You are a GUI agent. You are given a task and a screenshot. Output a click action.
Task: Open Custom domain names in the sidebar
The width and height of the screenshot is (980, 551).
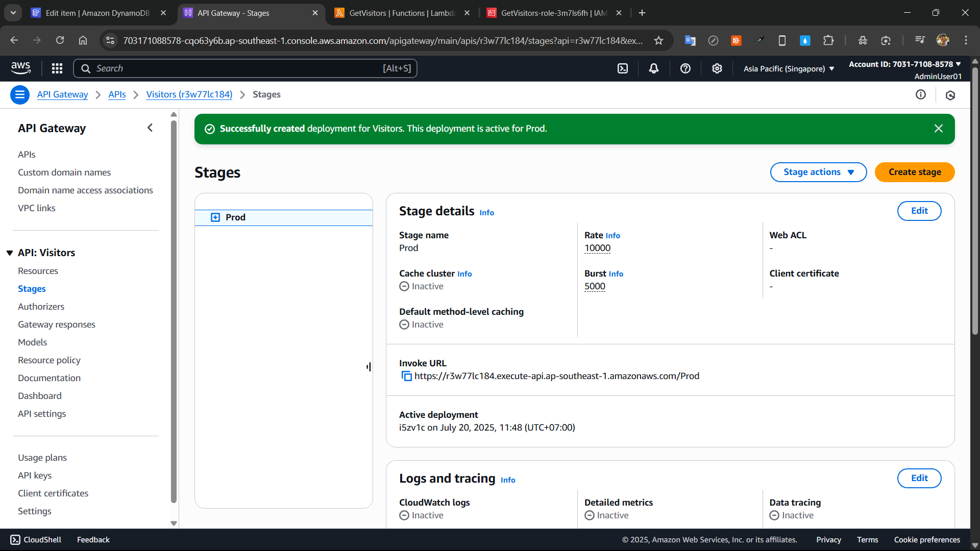coord(64,172)
